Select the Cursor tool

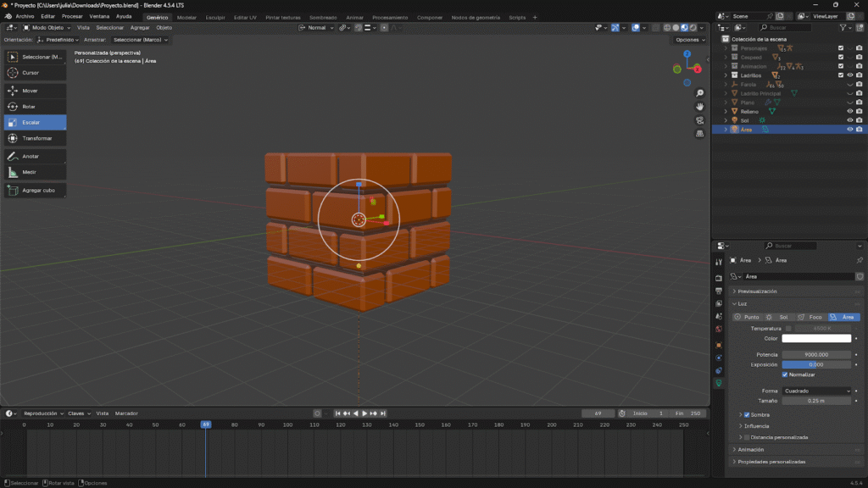(x=34, y=73)
